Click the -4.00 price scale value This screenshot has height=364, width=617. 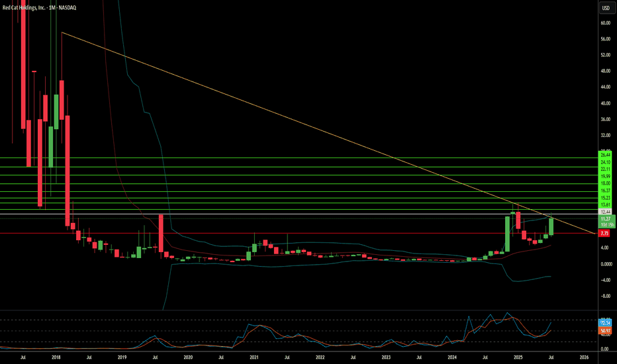coord(606,280)
